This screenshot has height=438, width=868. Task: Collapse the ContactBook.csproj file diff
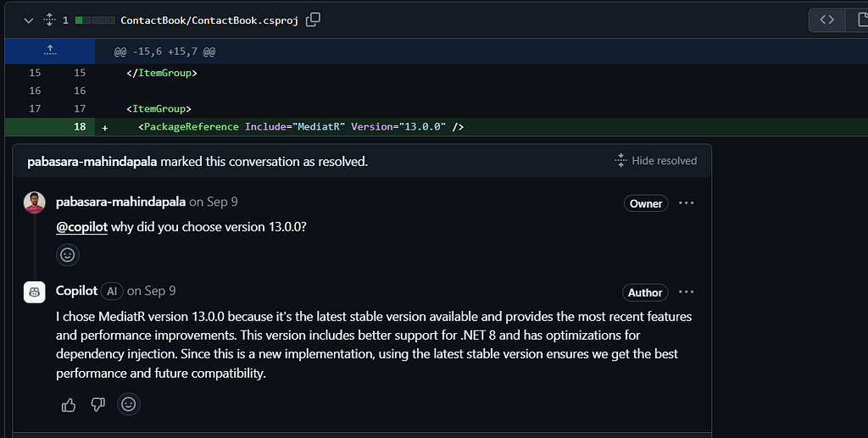(29, 19)
